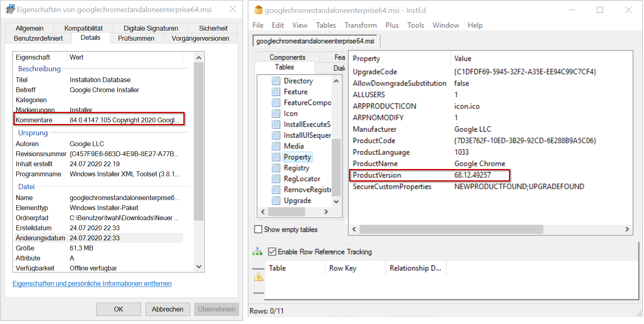
Task: Select the Kommentare row in details
Action: tap(99, 120)
